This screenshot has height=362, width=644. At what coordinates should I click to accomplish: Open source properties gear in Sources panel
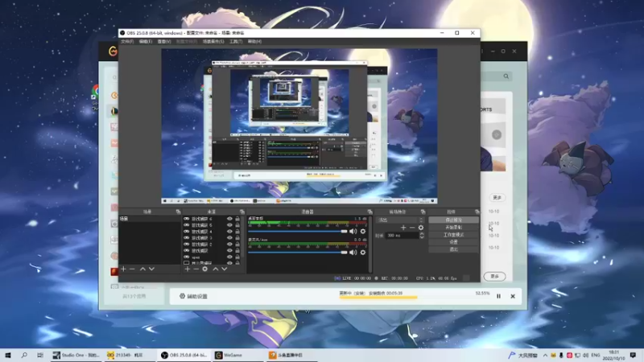pyautogui.click(x=205, y=269)
